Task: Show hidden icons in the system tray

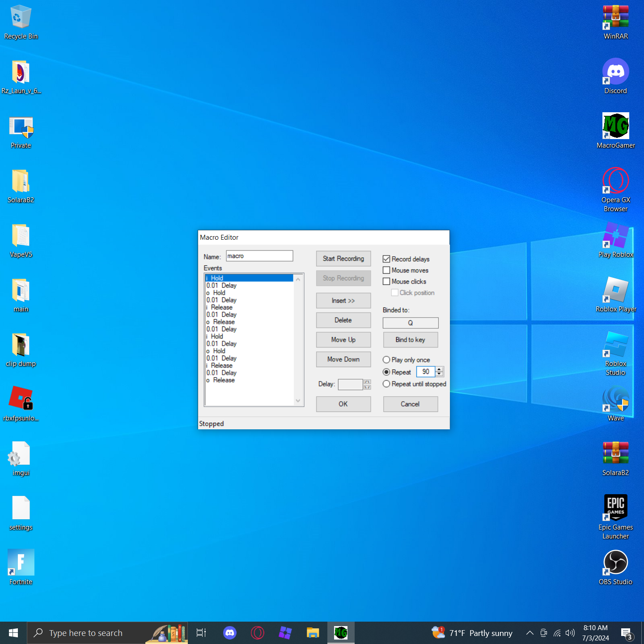Action: (x=530, y=633)
